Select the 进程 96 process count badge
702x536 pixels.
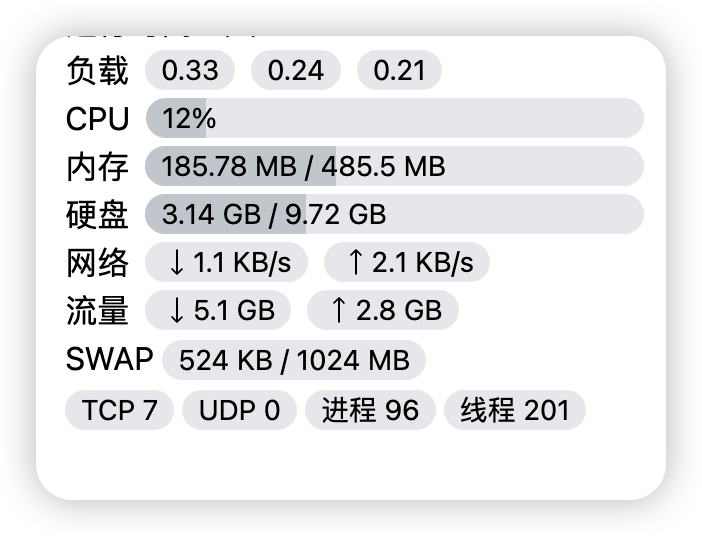(x=370, y=410)
